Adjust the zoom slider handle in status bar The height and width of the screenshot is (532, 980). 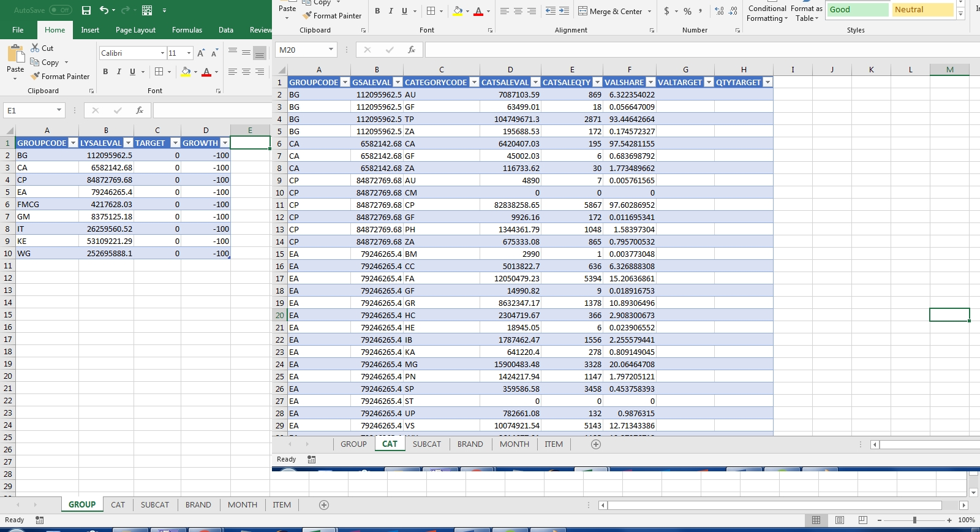[914, 520]
